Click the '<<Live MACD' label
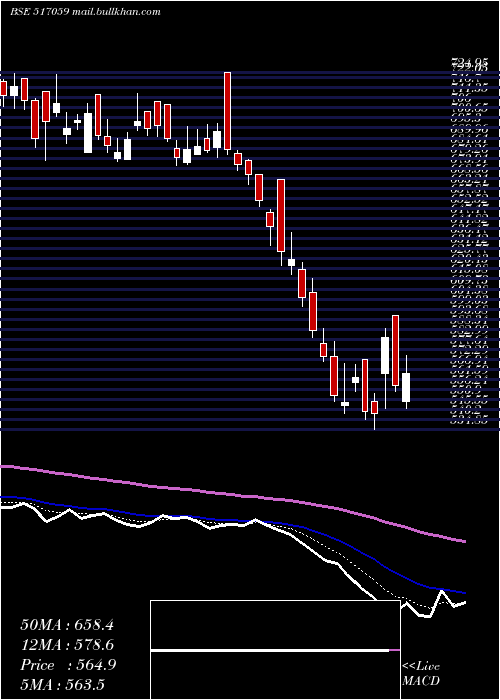This screenshot has width=500, height=700. [421, 674]
